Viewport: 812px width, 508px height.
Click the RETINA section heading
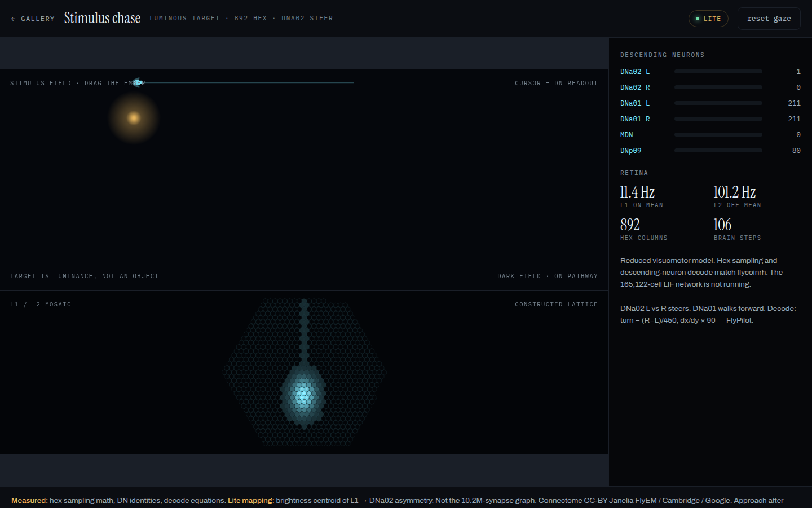(634, 173)
